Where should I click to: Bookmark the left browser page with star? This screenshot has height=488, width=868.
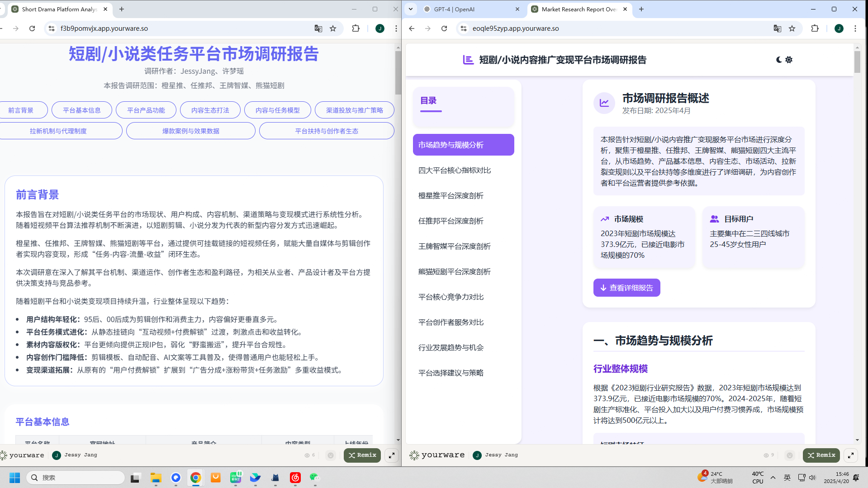pos(333,28)
